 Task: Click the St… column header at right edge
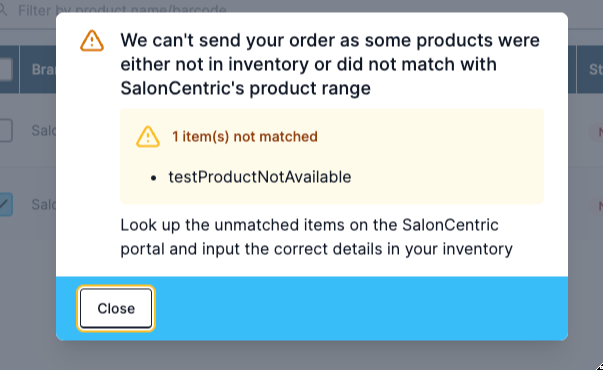[x=596, y=70]
